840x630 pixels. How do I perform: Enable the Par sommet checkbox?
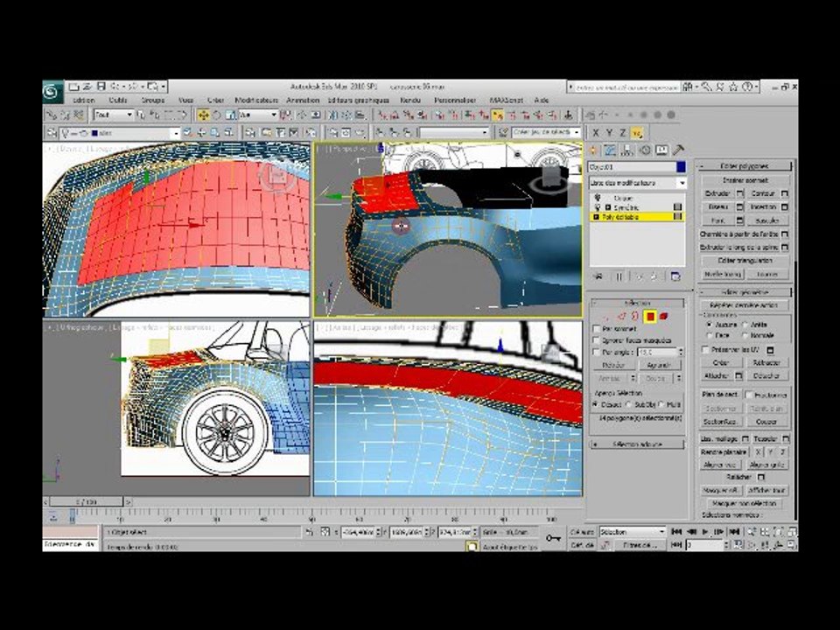click(x=596, y=328)
